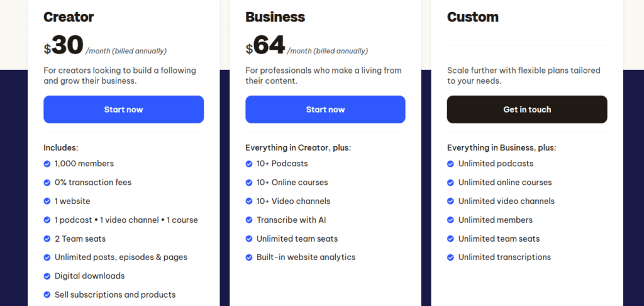Click checkmark icon next to Unlimited members

450,220
